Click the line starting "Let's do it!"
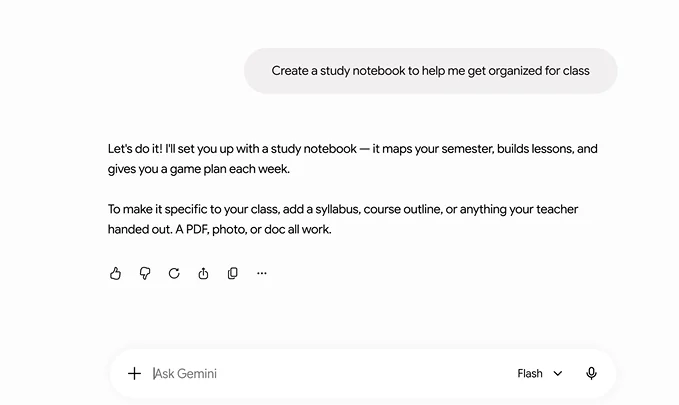 click(x=352, y=149)
